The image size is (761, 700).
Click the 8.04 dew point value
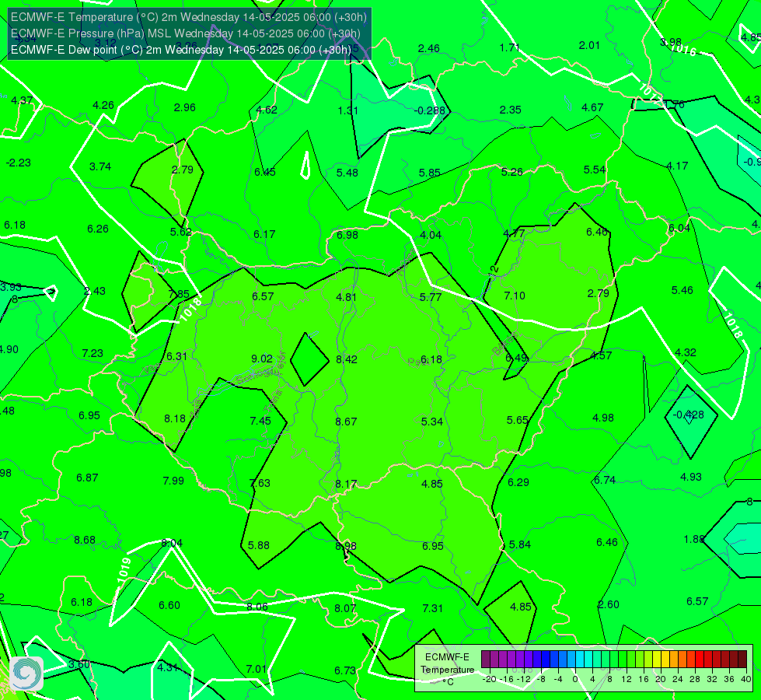click(172, 543)
